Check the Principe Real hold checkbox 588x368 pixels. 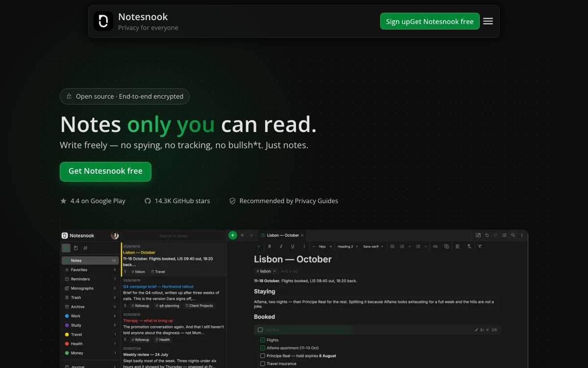pyautogui.click(x=263, y=356)
